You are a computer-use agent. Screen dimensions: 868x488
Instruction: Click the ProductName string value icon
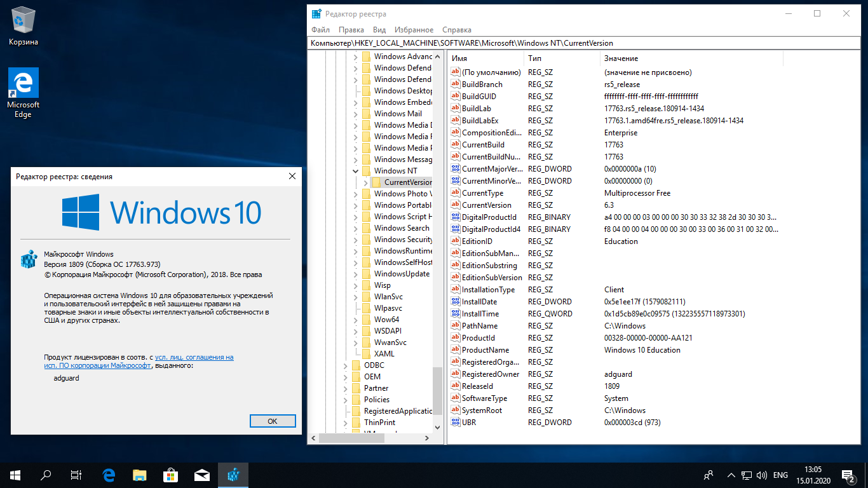pos(455,350)
